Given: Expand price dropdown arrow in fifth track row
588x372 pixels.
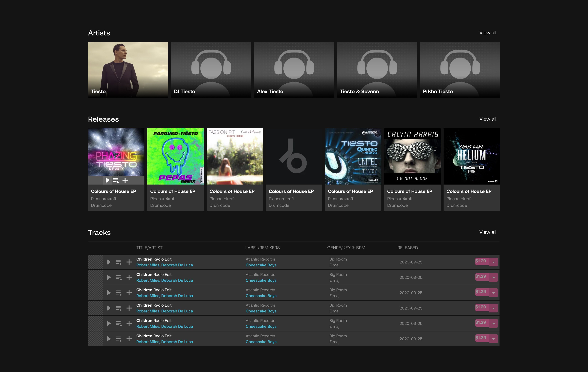Looking at the screenshot, I should [493, 324].
